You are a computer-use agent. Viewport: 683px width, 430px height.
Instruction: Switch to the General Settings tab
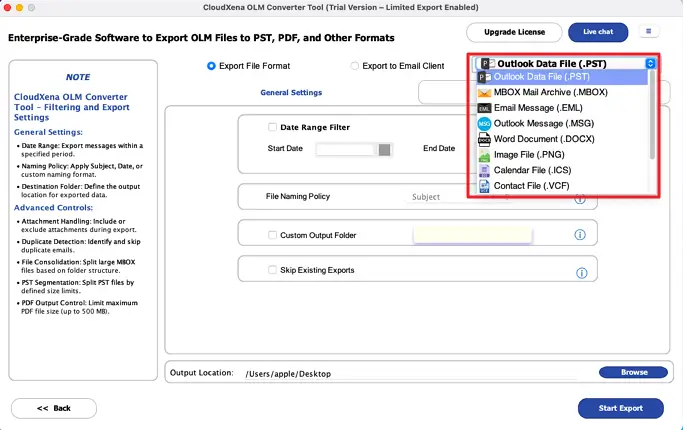click(291, 92)
